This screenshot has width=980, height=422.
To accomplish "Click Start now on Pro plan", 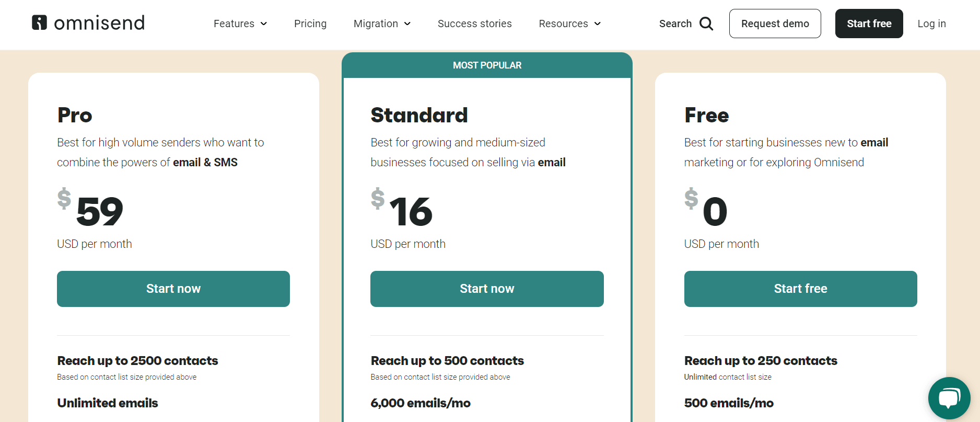I will point(173,289).
